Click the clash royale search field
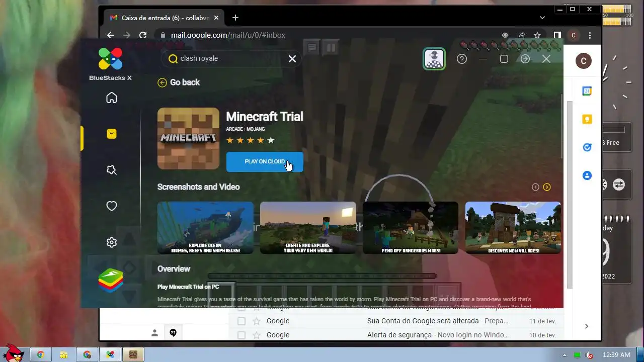The height and width of the screenshot is (362, 644). tap(231, 58)
